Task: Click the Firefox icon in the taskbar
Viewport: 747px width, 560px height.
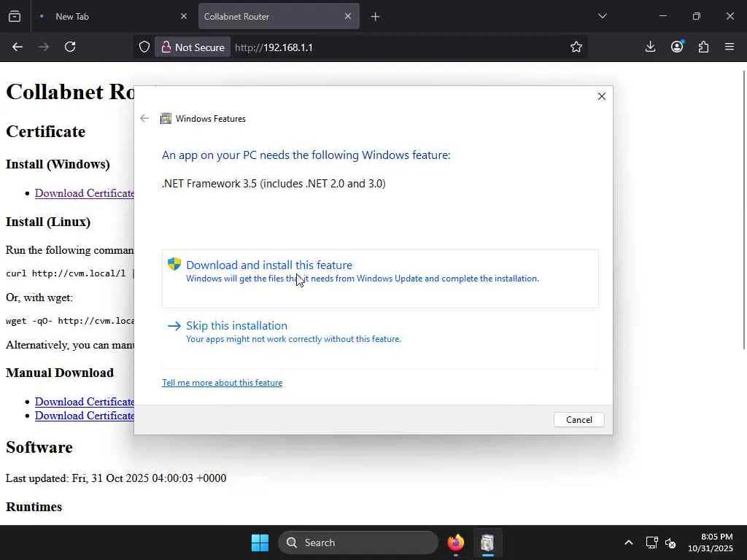Action: (455, 542)
